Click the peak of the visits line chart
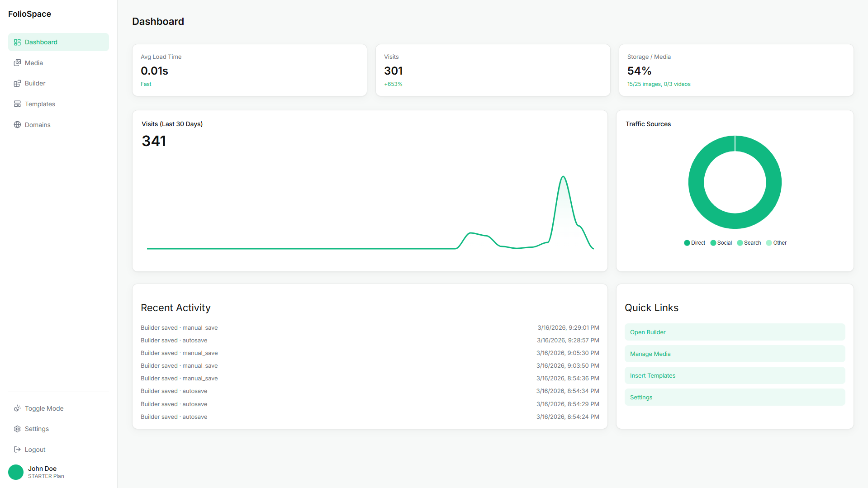 point(563,177)
